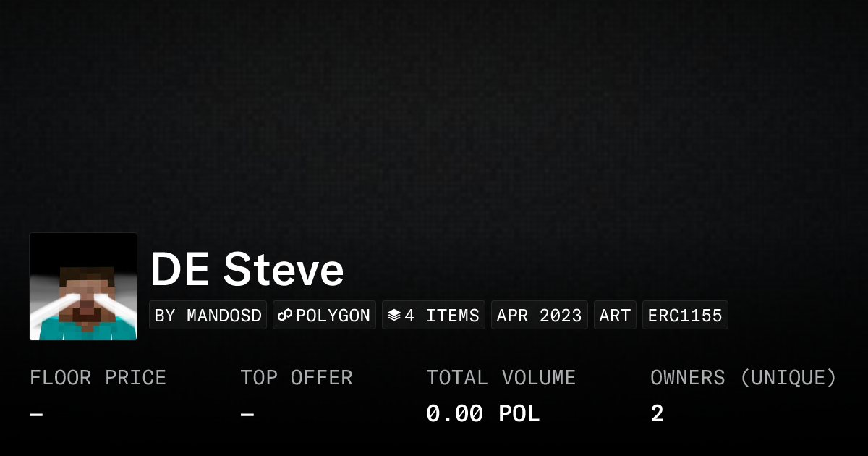Click the 4 ITEMS count text
Viewport: 868px width, 456px height.
(x=442, y=316)
